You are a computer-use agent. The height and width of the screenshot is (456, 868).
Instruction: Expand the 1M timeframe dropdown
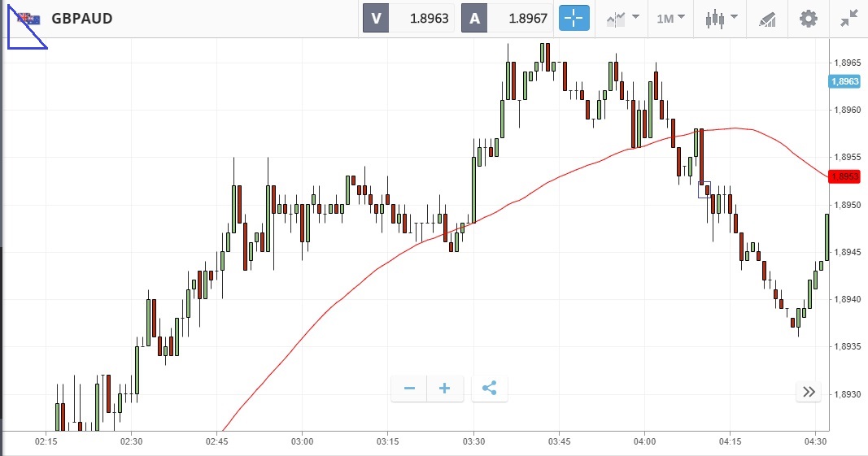(x=671, y=19)
